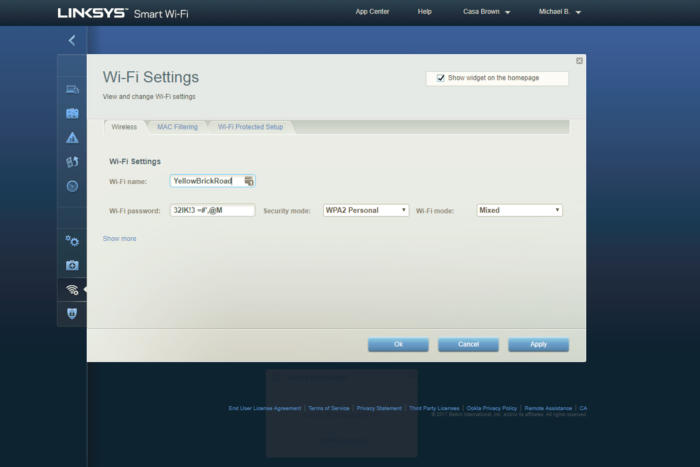Click the Show more link
700x467 pixels.
(x=119, y=239)
